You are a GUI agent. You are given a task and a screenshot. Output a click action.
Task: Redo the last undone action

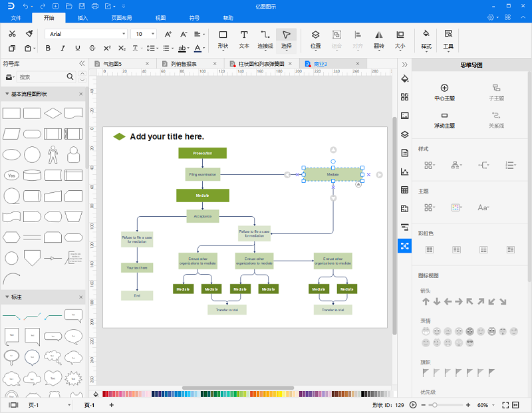pos(43,7)
